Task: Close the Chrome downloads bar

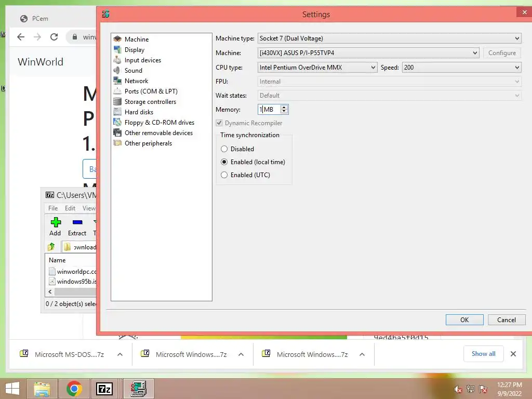Action: pos(513,354)
